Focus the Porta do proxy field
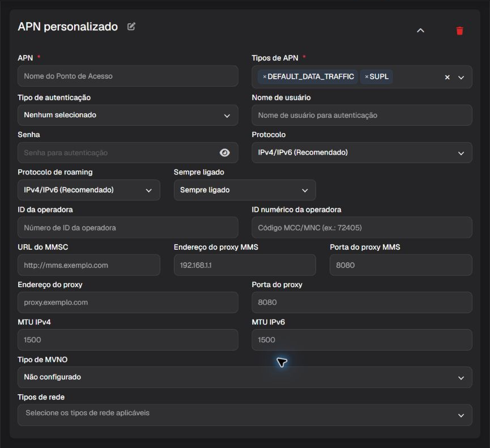490x448 pixels. [362, 302]
